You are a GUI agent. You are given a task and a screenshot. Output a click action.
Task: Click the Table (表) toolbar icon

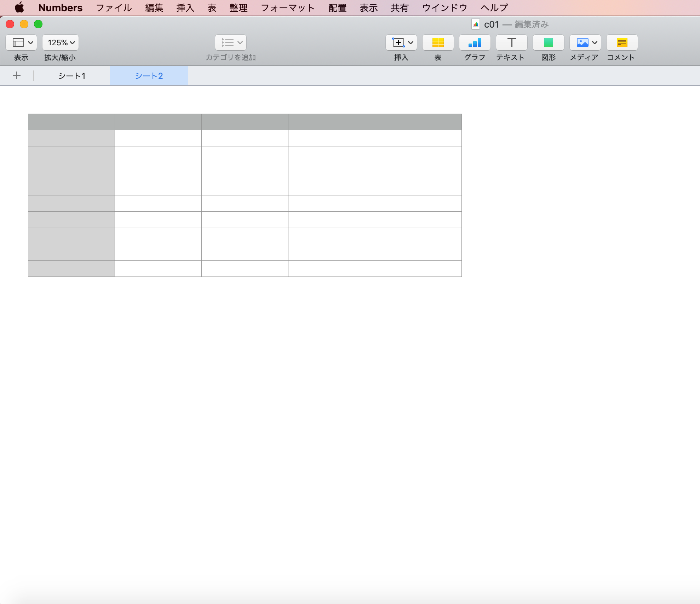[x=438, y=42]
